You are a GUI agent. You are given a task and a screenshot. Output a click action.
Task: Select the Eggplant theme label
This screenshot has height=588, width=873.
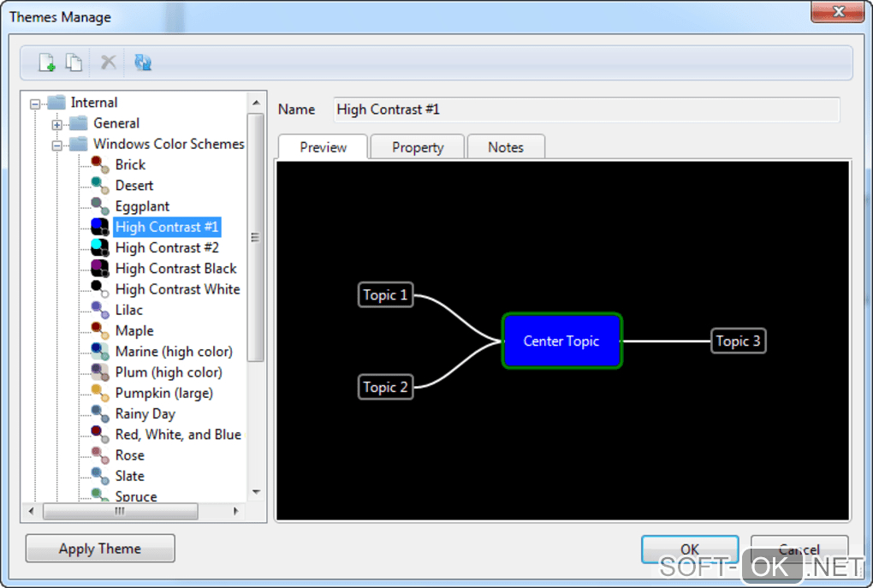(x=142, y=206)
